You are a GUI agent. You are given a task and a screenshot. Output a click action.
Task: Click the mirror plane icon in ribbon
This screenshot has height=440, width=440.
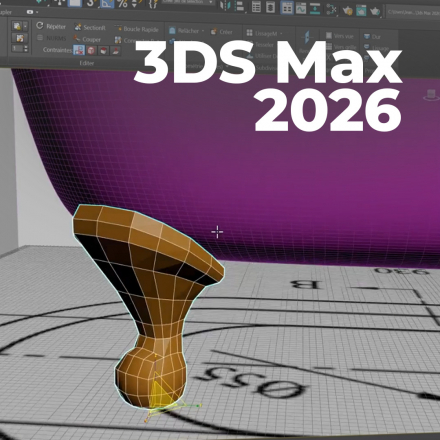[x=307, y=38]
